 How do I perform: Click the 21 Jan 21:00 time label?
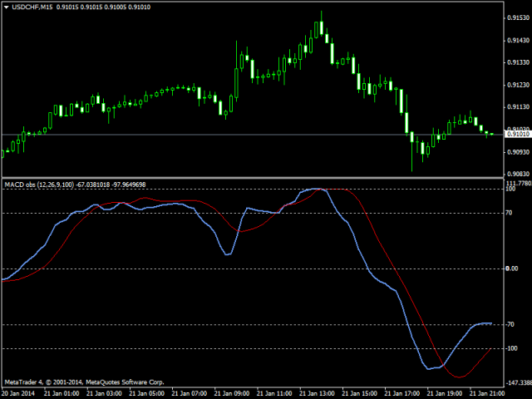tap(487, 393)
